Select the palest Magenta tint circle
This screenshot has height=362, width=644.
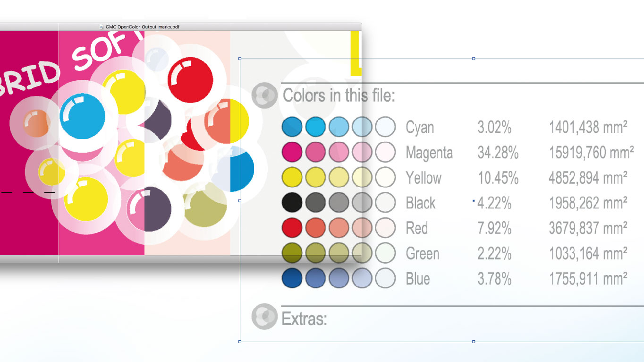tap(384, 152)
